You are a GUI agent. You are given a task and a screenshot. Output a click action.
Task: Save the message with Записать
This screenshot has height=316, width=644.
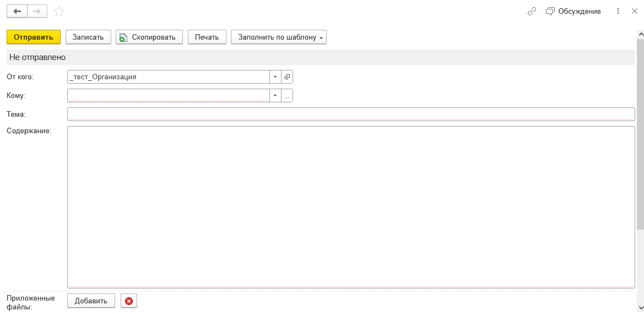[x=88, y=37]
